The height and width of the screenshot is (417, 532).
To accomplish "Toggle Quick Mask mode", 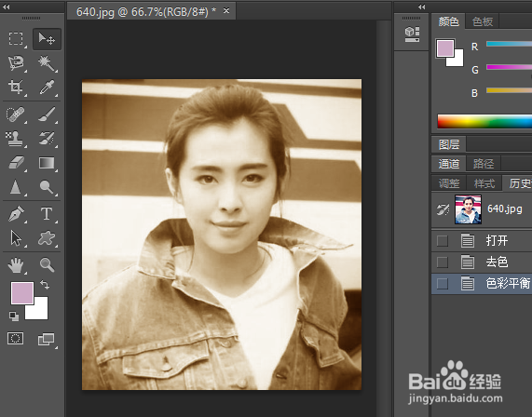I will pyautogui.click(x=16, y=338).
